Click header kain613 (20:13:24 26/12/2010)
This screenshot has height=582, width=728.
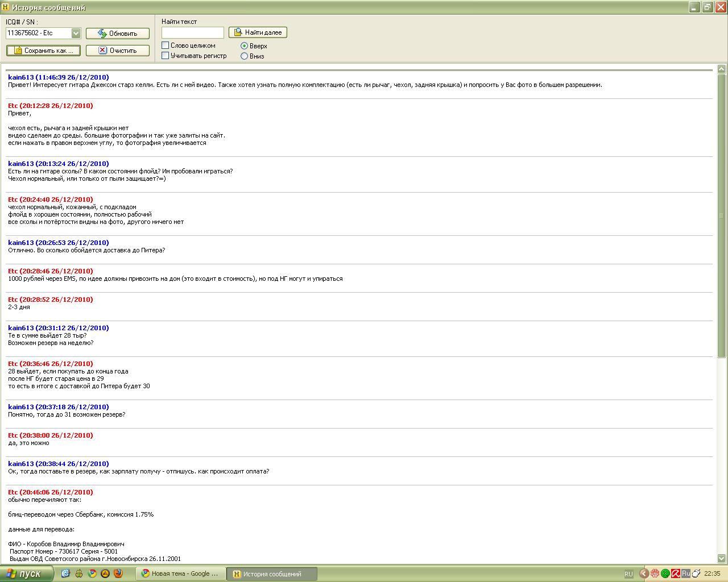pyautogui.click(x=59, y=164)
